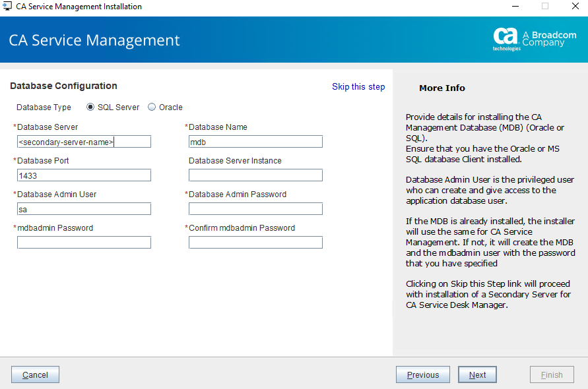588x389 pixels.
Task: Focus the Database Admin Password box
Action: point(255,209)
